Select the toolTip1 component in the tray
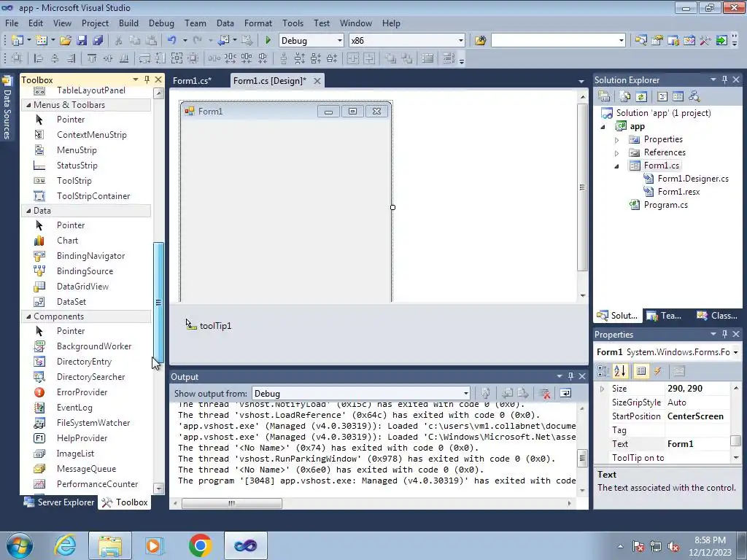Screen dimensions: 747x560 [209, 326]
